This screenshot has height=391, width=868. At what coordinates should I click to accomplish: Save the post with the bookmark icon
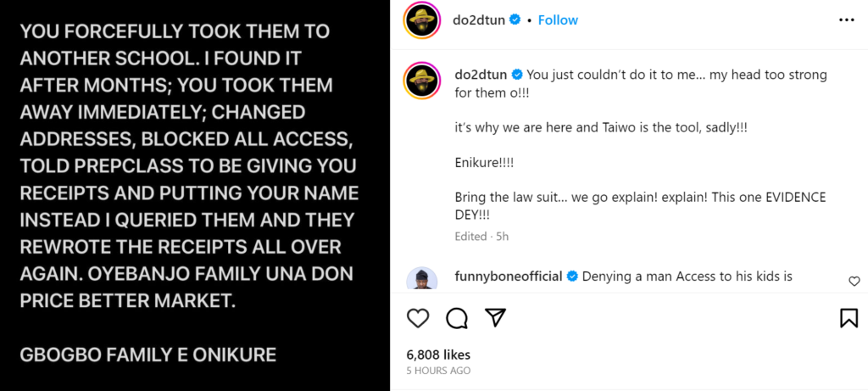849,318
